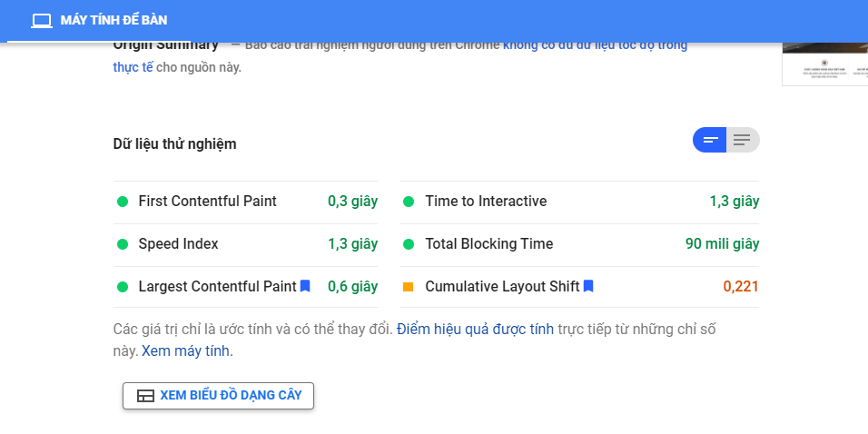
Task: Follow the Xem máy tính link
Action: coord(187,351)
